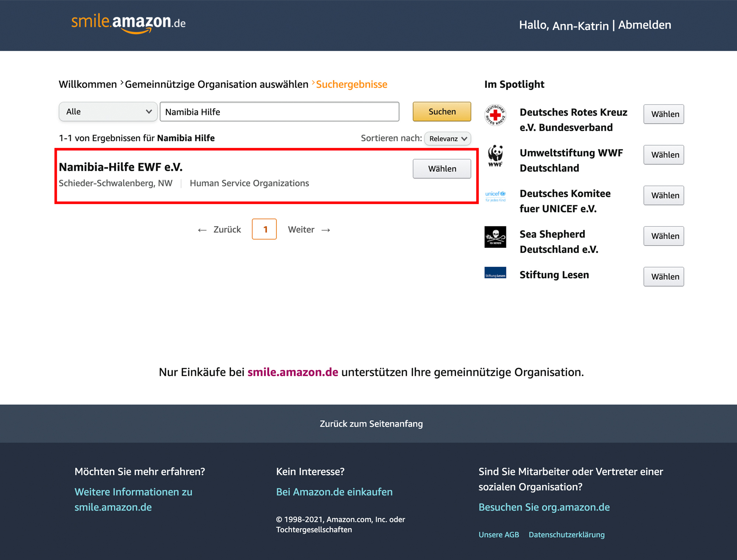
Task: Click the WWF panda logo
Action: click(x=495, y=156)
